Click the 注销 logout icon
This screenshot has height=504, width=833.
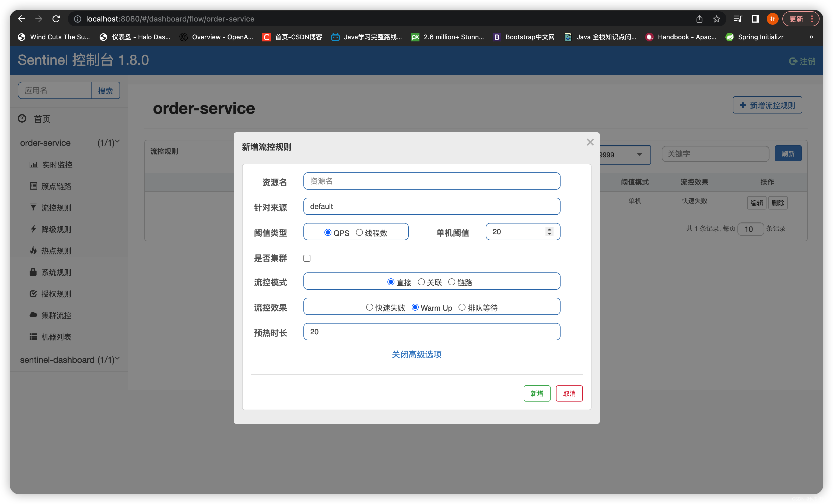click(793, 61)
